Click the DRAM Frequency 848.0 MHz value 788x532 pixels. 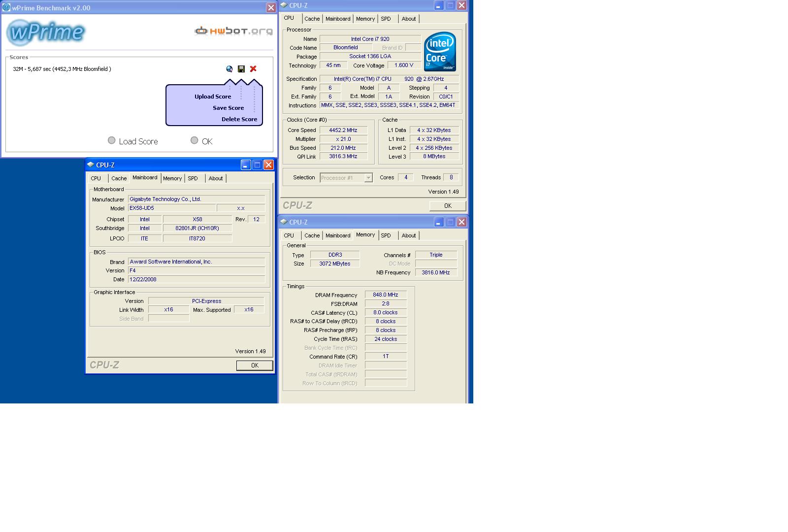coord(386,295)
